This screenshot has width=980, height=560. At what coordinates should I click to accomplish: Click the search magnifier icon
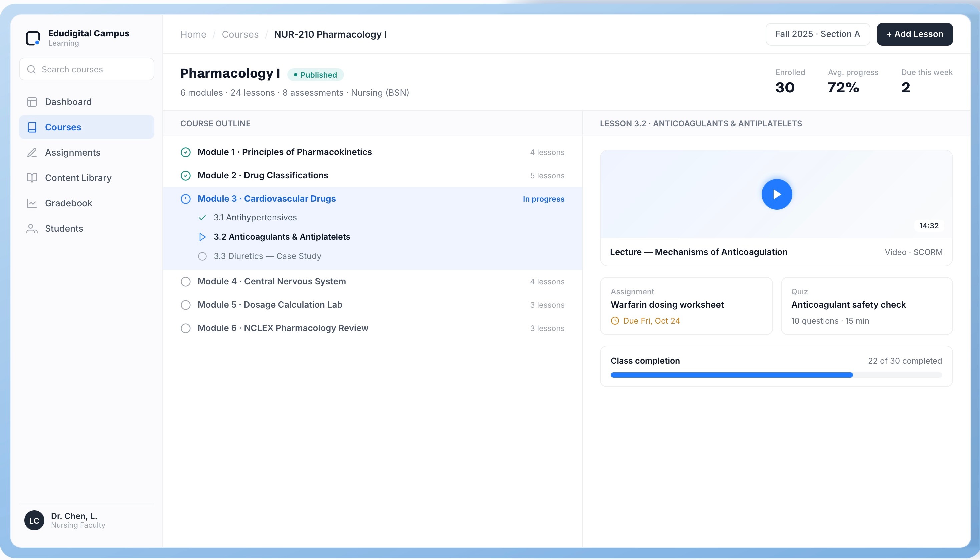click(x=32, y=69)
